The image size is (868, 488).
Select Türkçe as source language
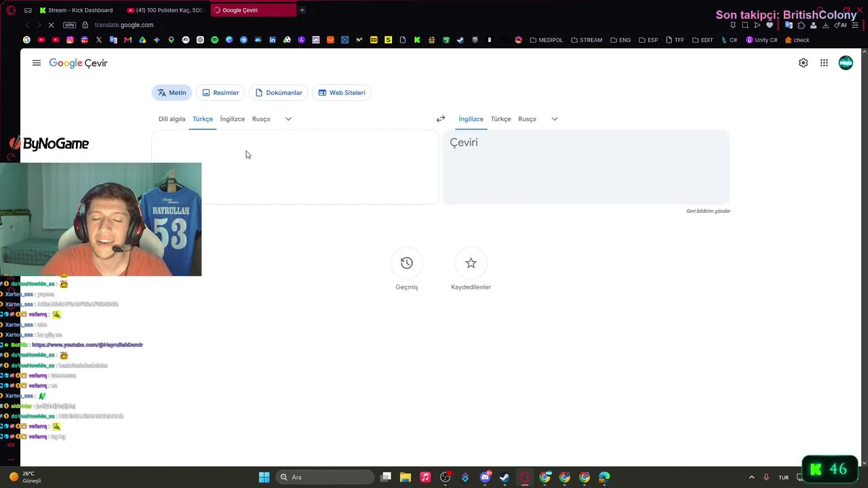pos(203,119)
